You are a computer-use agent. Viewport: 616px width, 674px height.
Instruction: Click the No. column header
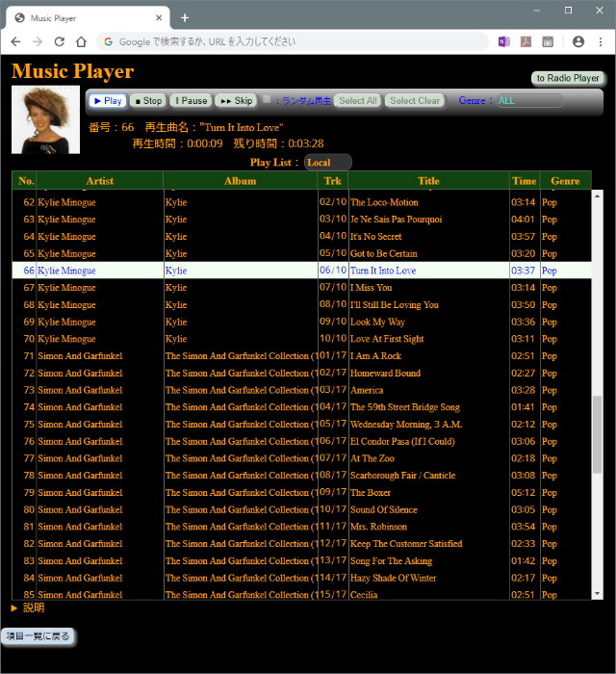click(x=26, y=181)
